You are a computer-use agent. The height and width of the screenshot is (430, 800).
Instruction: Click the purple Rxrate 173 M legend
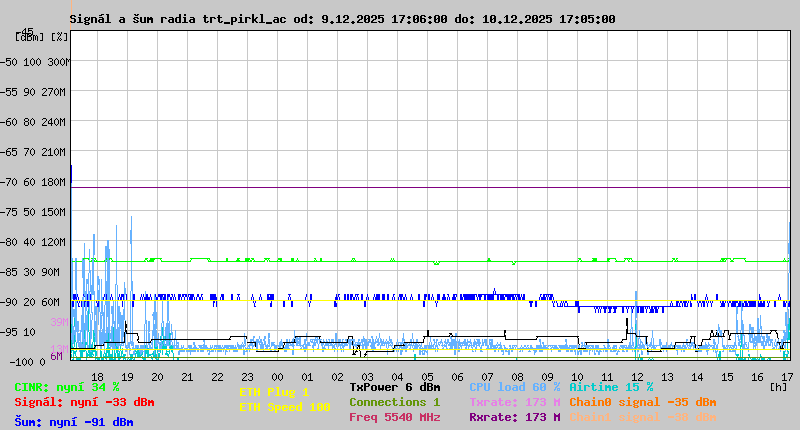(514, 417)
